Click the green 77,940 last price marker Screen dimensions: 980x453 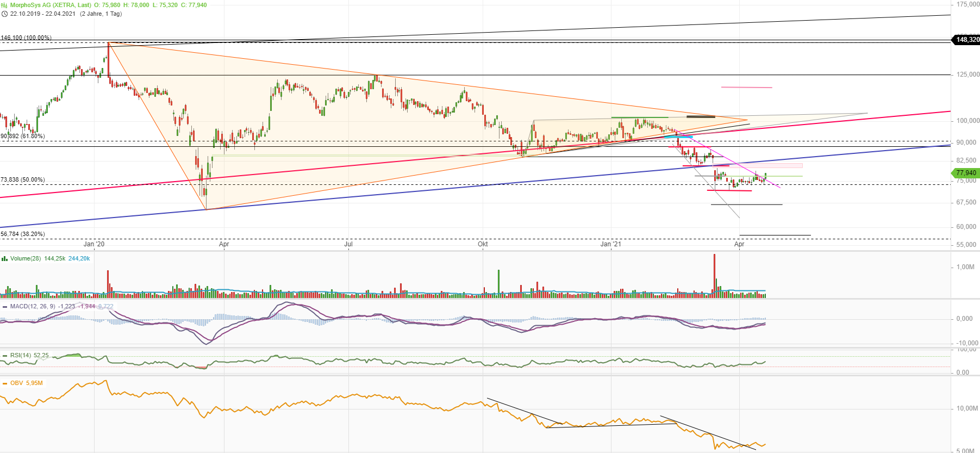pyautogui.click(x=965, y=173)
